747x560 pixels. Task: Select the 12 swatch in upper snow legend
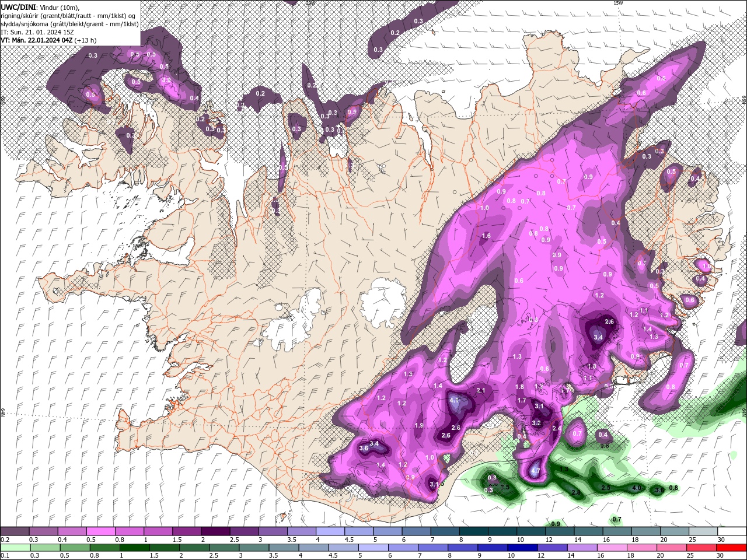pos(559,531)
